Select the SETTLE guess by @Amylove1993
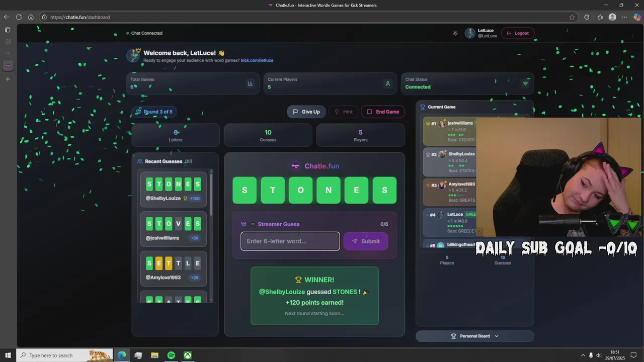644x362 pixels. click(x=174, y=268)
